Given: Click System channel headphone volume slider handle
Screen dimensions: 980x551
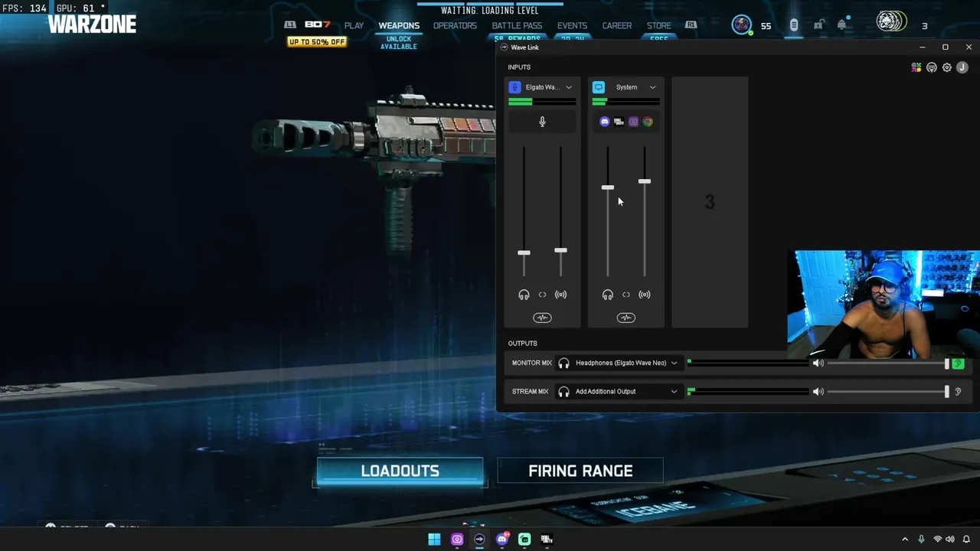Looking at the screenshot, I should click(608, 187).
